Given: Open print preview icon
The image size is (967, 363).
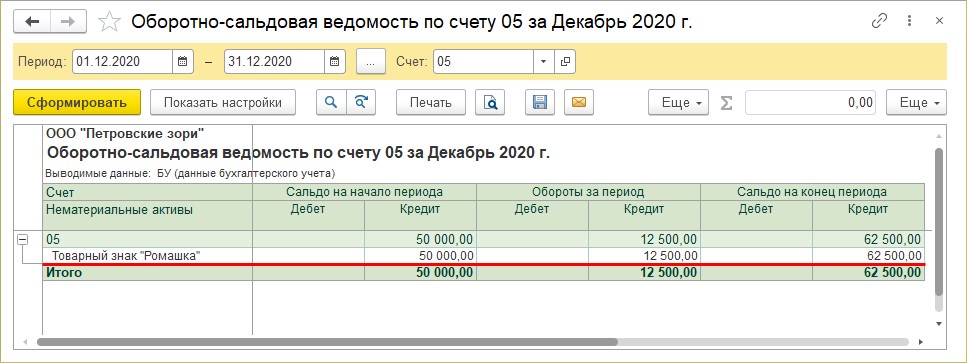Looking at the screenshot, I should click(x=490, y=102).
